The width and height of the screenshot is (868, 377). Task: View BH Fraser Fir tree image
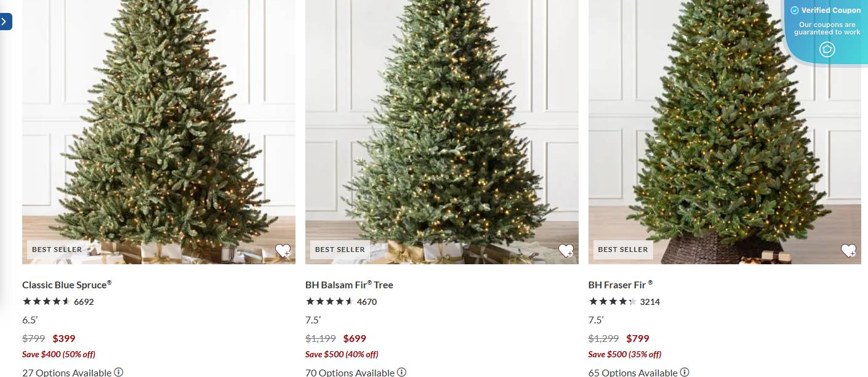coord(725,132)
